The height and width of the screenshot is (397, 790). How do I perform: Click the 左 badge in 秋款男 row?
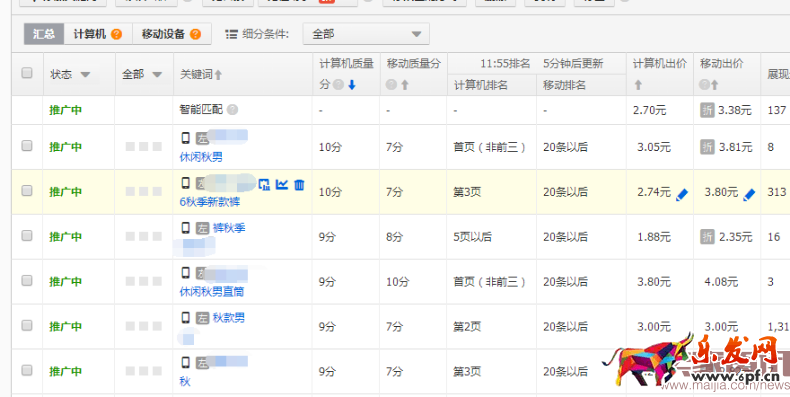[203, 318]
